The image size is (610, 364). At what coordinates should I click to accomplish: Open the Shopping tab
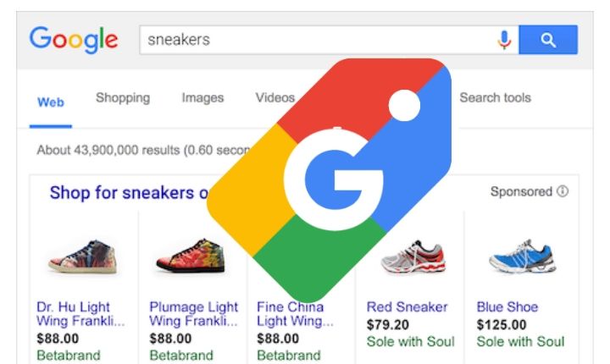123,98
